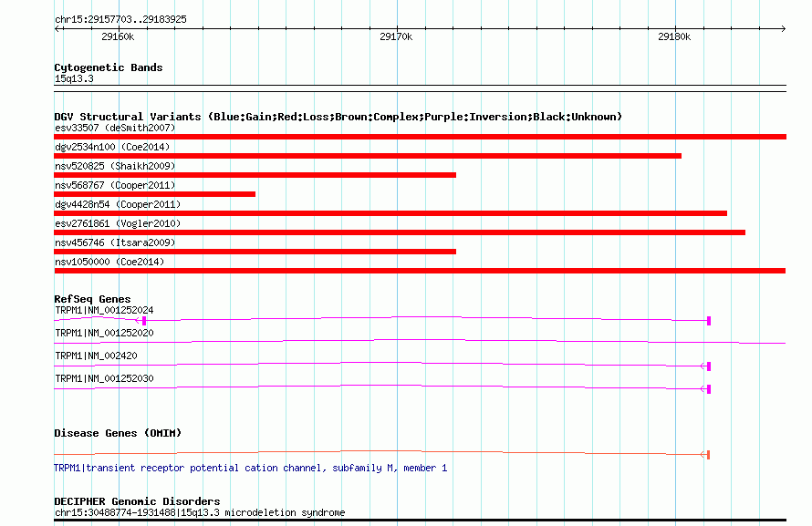This screenshot has height=526, width=812.
Task: Click the 15q13.3 cytogenetic band line
Action: tap(420, 88)
